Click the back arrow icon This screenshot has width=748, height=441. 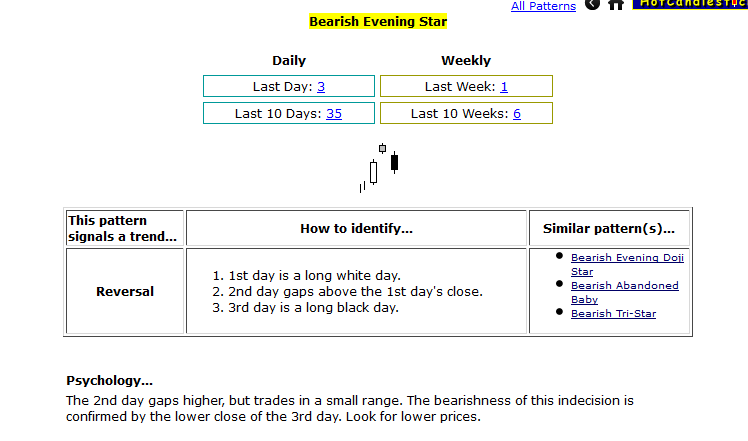point(592,4)
